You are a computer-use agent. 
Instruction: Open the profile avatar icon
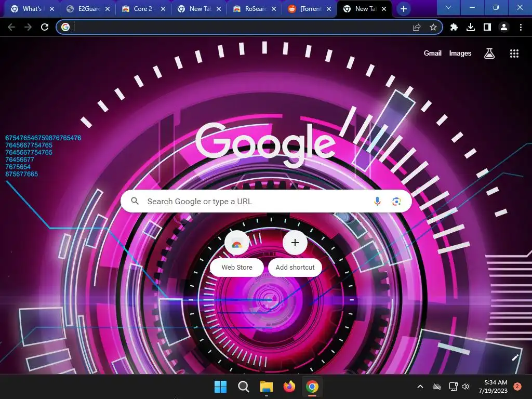[504, 27]
